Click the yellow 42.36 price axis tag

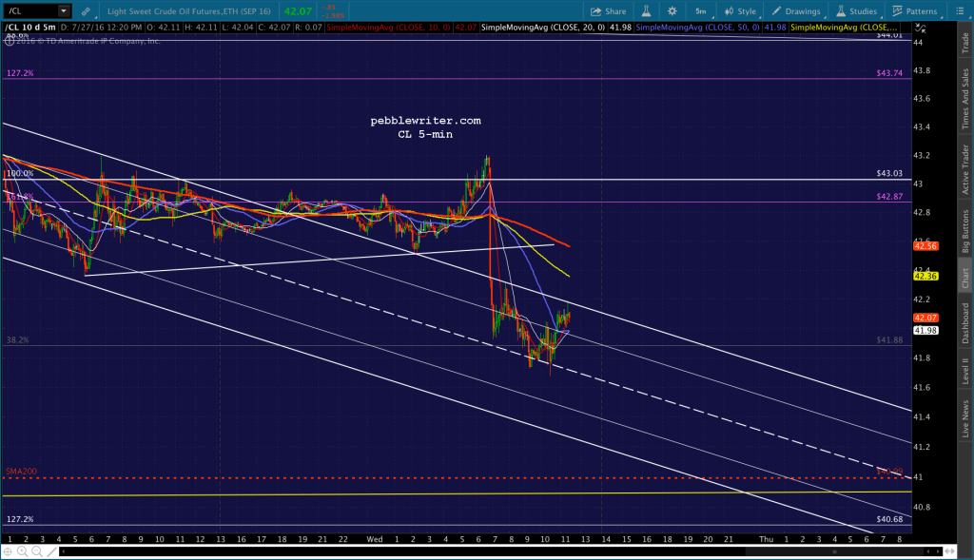coord(925,277)
